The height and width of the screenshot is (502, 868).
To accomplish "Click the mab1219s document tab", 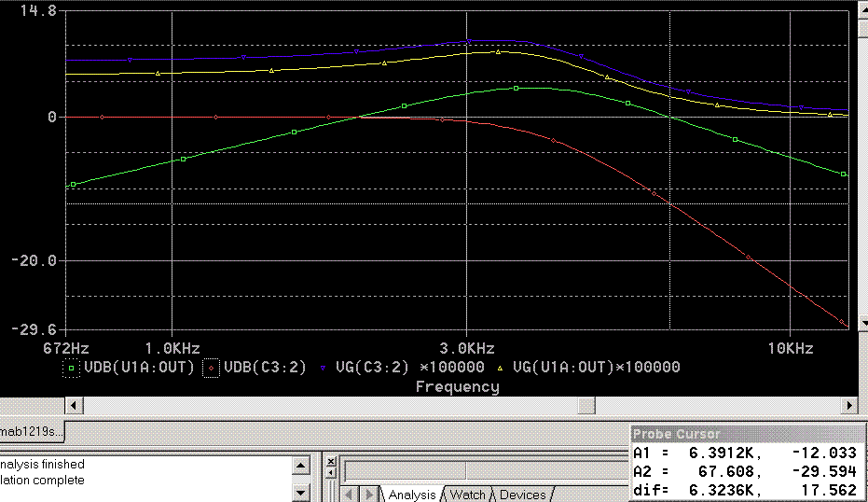I will pyautogui.click(x=30, y=433).
